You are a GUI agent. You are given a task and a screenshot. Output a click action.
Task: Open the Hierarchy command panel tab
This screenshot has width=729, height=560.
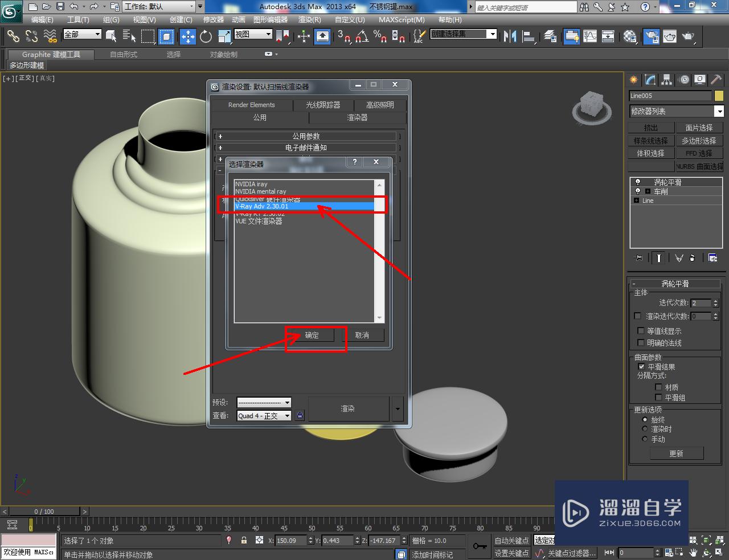667,80
